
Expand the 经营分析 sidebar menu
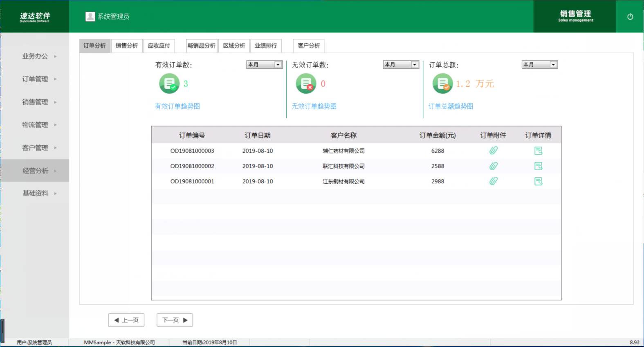[35, 171]
